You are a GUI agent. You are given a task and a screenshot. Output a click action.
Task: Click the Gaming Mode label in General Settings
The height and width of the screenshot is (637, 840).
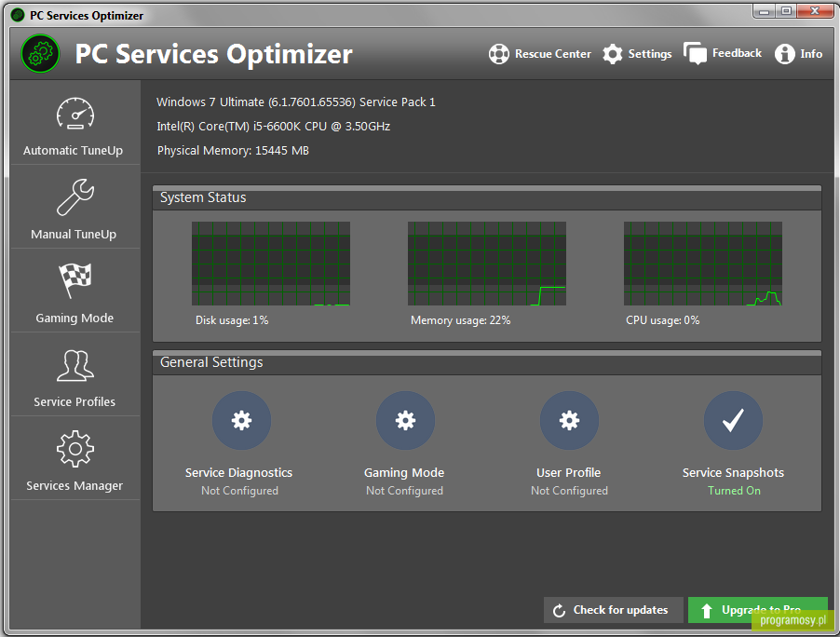click(404, 472)
